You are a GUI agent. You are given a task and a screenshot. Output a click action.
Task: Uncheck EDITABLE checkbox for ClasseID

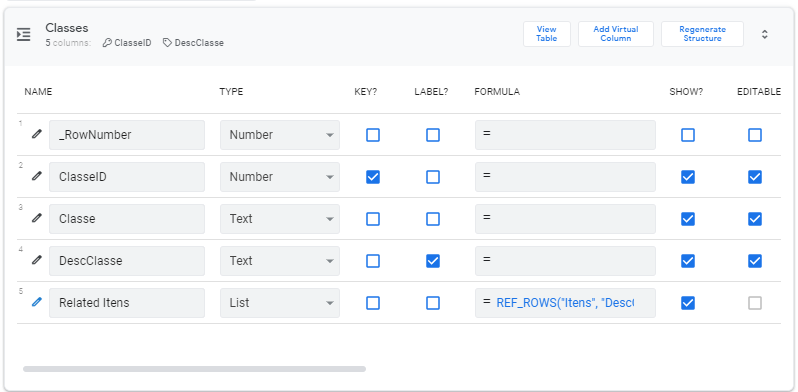click(755, 177)
